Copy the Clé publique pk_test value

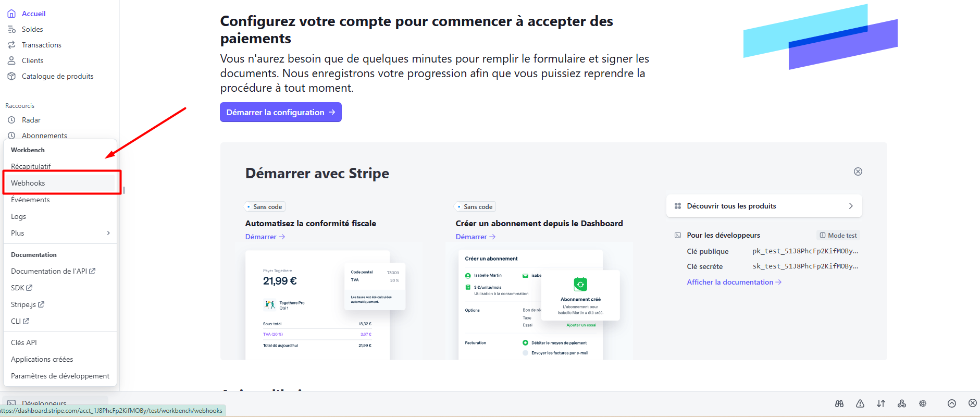pyautogui.click(x=805, y=251)
